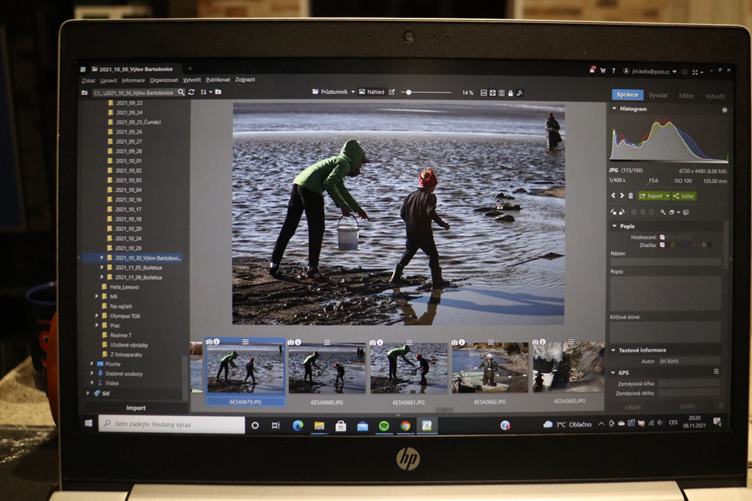Rotate the photo left
The width and height of the screenshot is (752, 501).
coord(613,212)
